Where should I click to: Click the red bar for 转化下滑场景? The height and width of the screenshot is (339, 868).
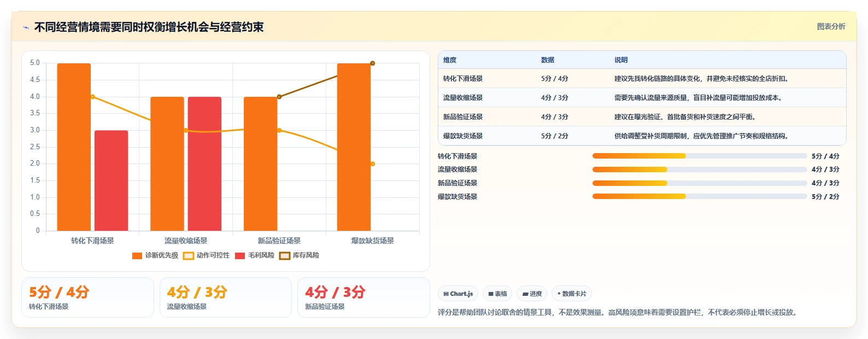coord(112,180)
